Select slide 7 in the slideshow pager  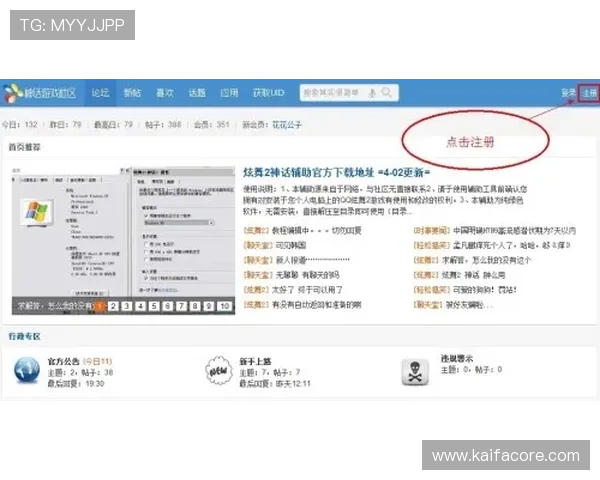tap(181, 306)
